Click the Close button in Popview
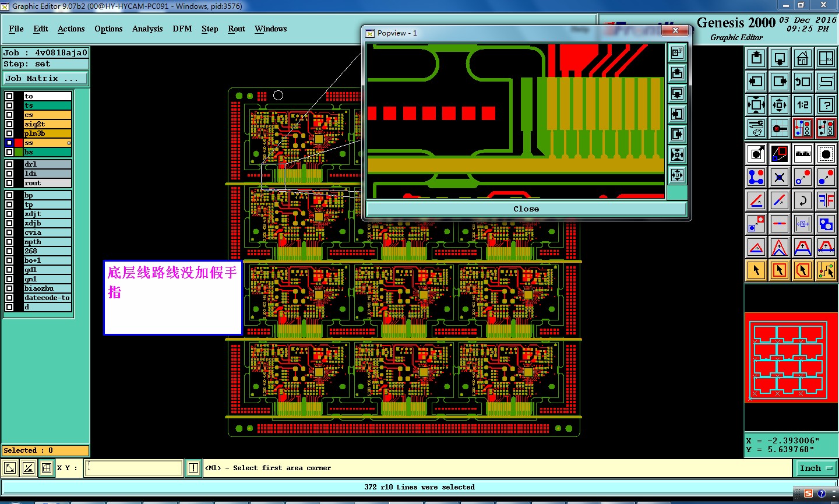839x504 pixels. click(x=526, y=209)
